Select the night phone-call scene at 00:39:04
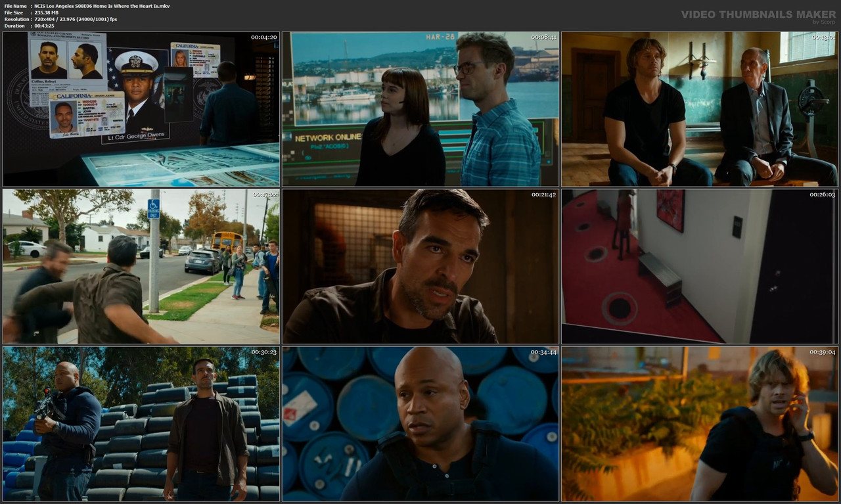 click(698, 424)
